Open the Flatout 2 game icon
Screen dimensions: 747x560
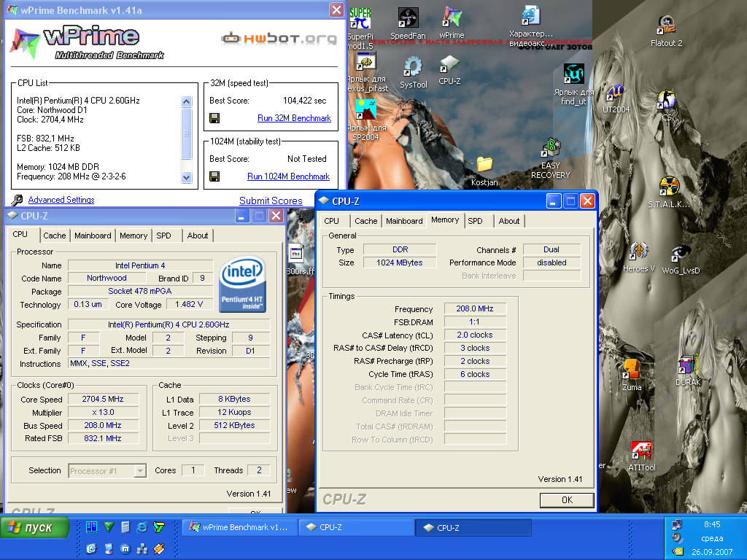pos(666,26)
